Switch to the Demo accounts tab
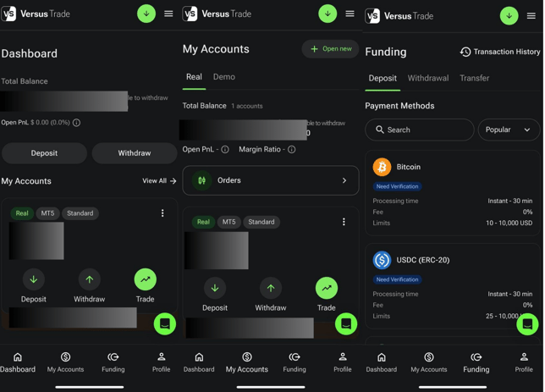The image size is (545, 392). click(224, 77)
